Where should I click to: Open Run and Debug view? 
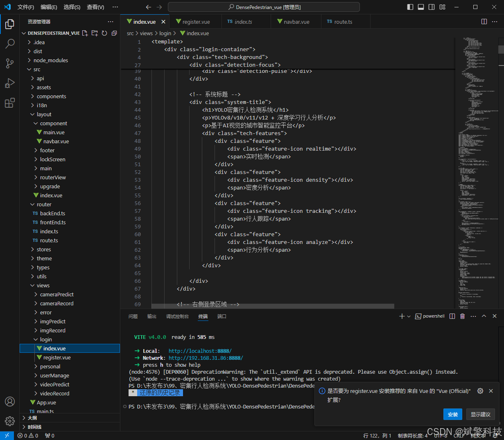(10, 83)
